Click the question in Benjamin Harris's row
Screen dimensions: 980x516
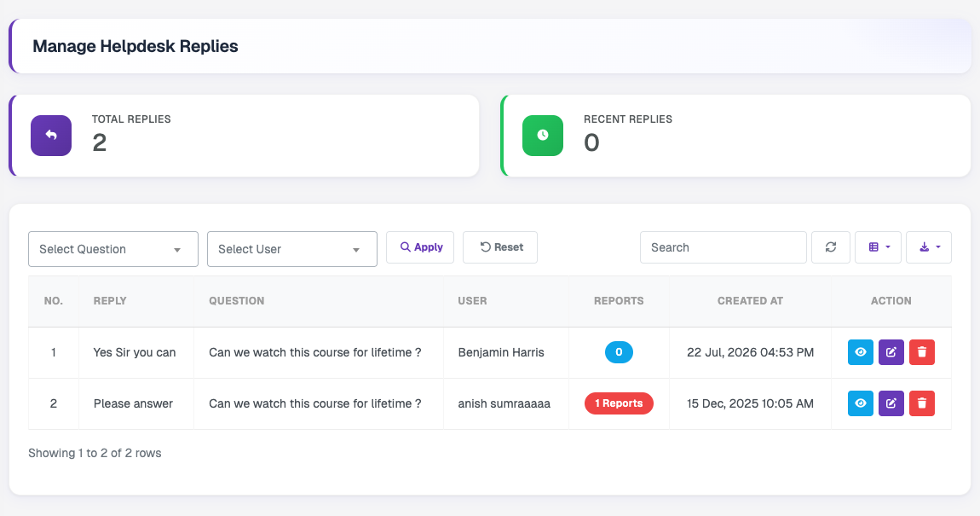[x=315, y=352]
